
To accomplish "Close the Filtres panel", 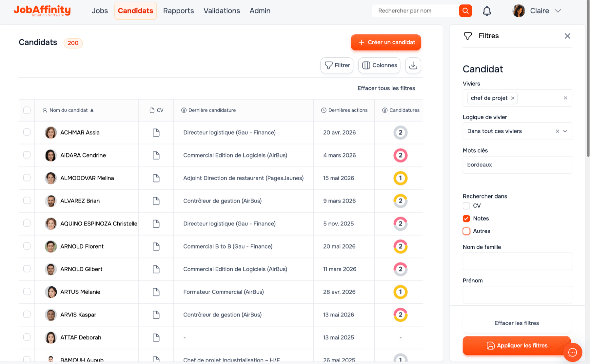I will pos(567,36).
